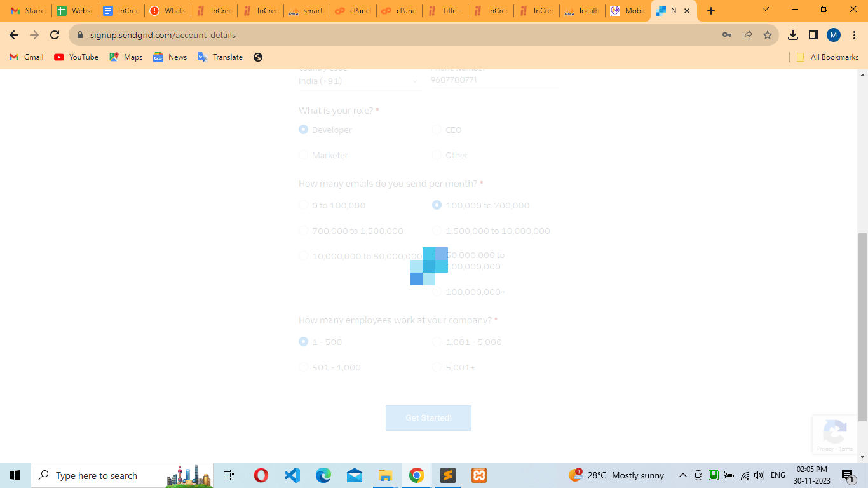
Task: Select the CEO role option
Action: (437, 130)
